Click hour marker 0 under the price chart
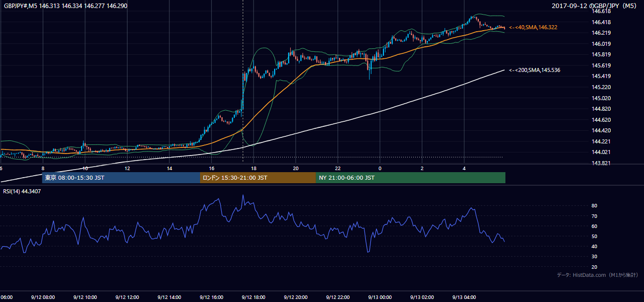644x302 pixels. [380, 168]
